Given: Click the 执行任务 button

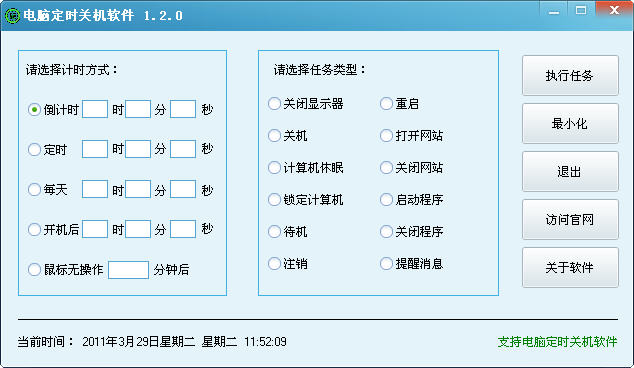Looking at the screenshot, I should coord(570,76).
